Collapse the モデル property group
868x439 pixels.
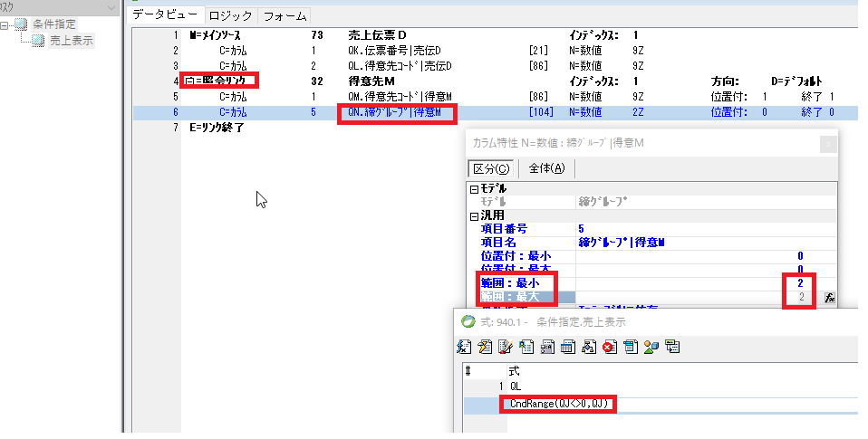(x=473, y=188)
